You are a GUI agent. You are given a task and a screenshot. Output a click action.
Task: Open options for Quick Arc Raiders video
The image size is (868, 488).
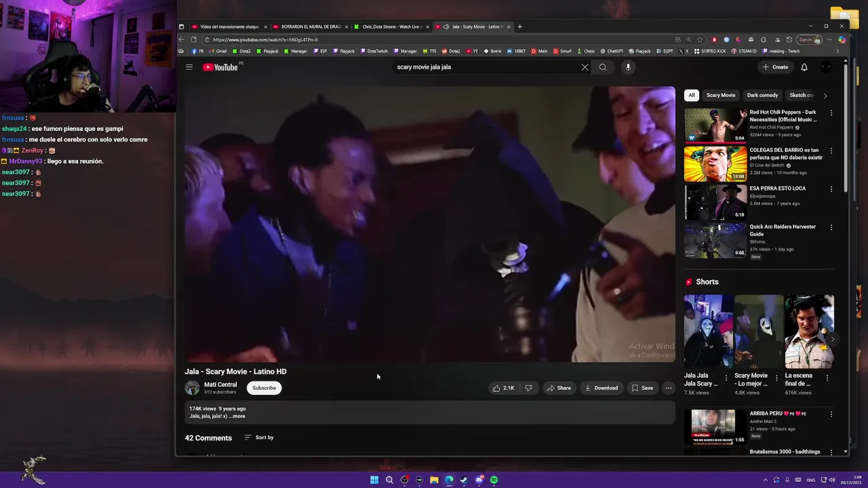(x=831, y=227)
